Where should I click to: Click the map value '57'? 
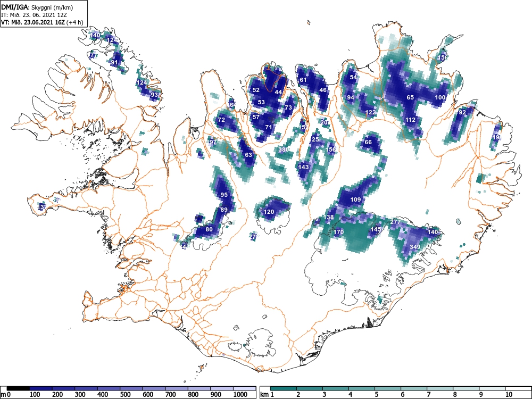tap(256, 117)
